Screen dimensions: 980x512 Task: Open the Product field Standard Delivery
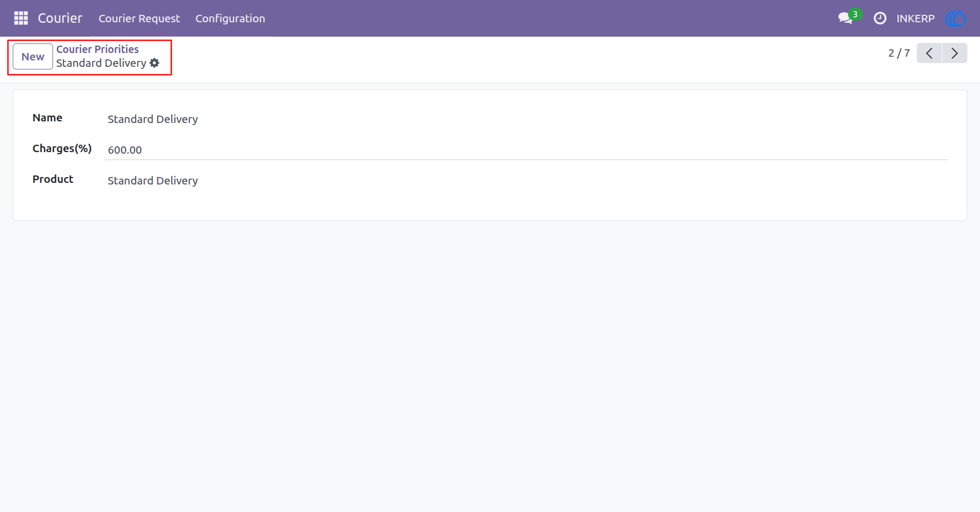coord(526,181)
